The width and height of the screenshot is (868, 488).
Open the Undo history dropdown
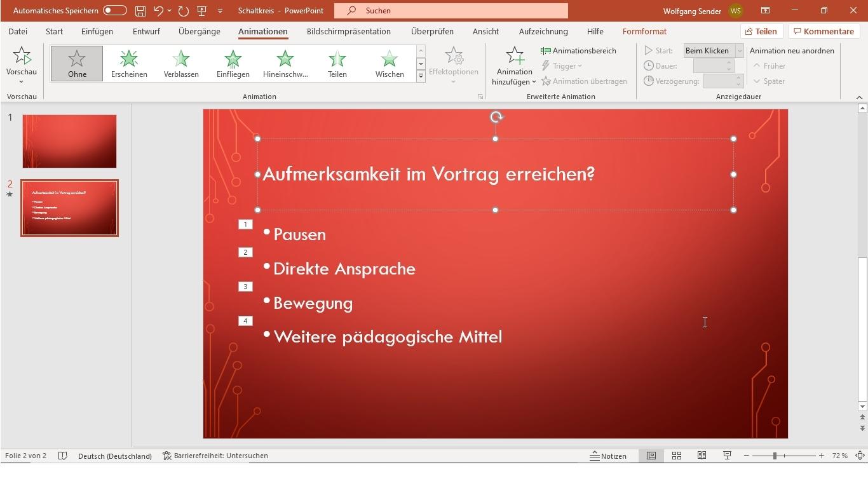(x=169, y=11)
